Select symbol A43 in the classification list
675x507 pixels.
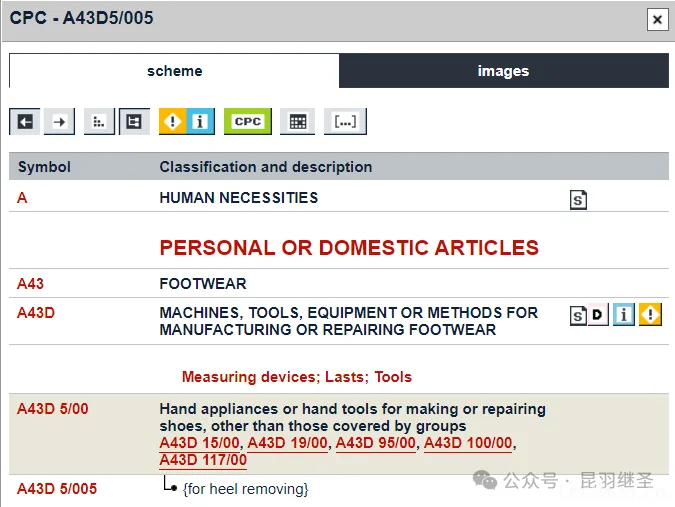(x=31, y=284)
